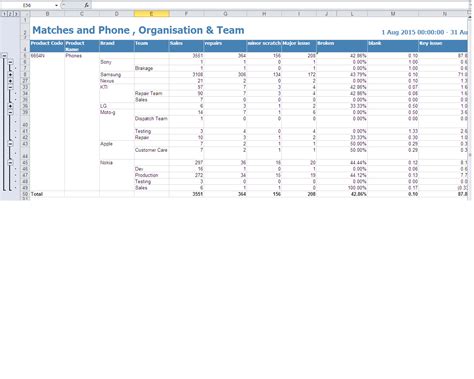Select column H header
This screenshot has width=474, height=379.
pyautogui.click(x=264, y=14)
